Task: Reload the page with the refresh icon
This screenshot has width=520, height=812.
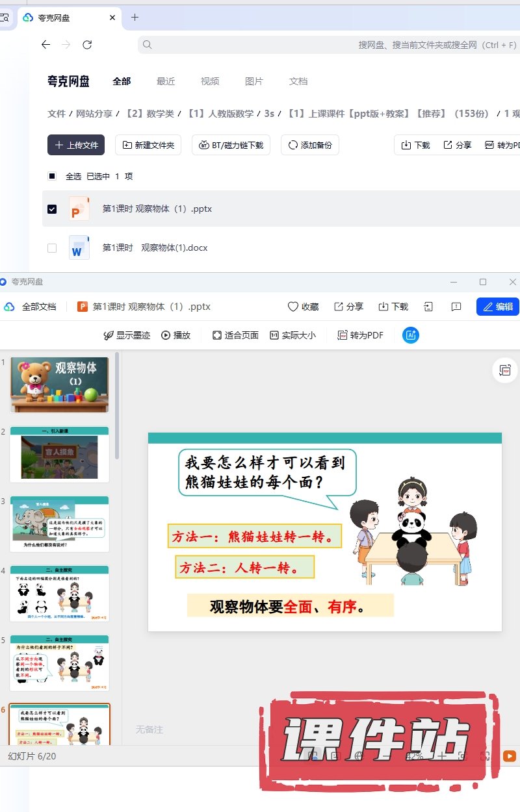Action: tap(87, 45)
